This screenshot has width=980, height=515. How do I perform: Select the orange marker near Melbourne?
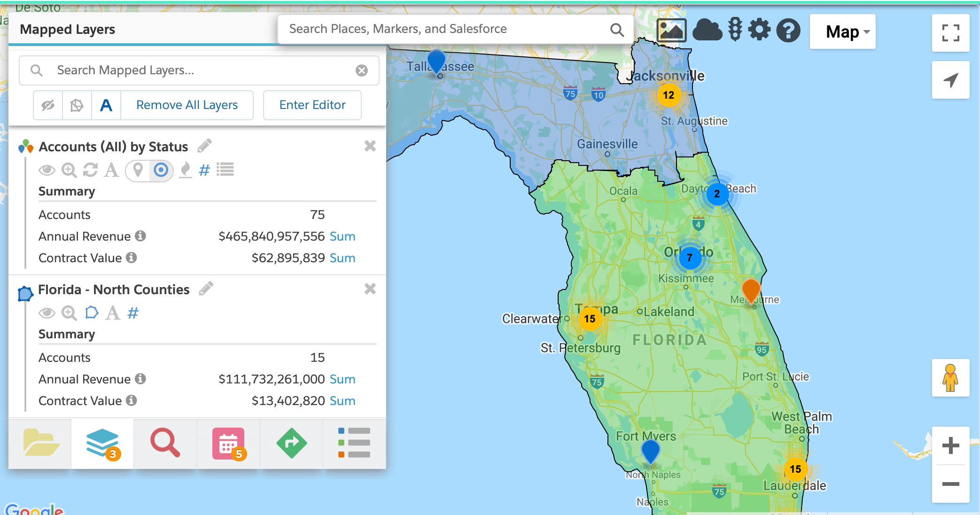[751, 290]
